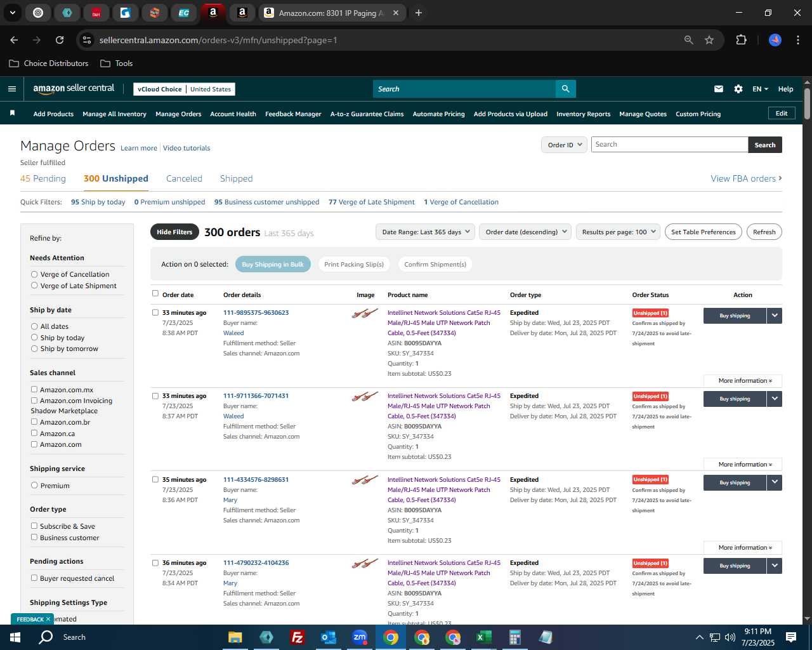Open Manage All Inventory menu item

(114, 114)
